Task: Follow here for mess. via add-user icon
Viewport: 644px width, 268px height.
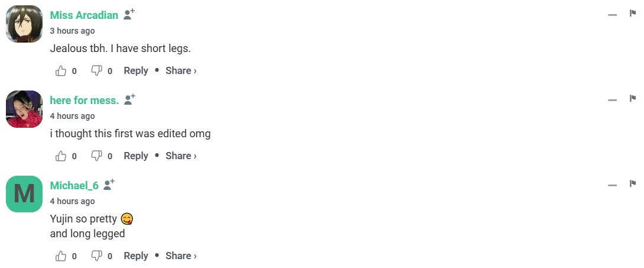Action: [130, 100]
